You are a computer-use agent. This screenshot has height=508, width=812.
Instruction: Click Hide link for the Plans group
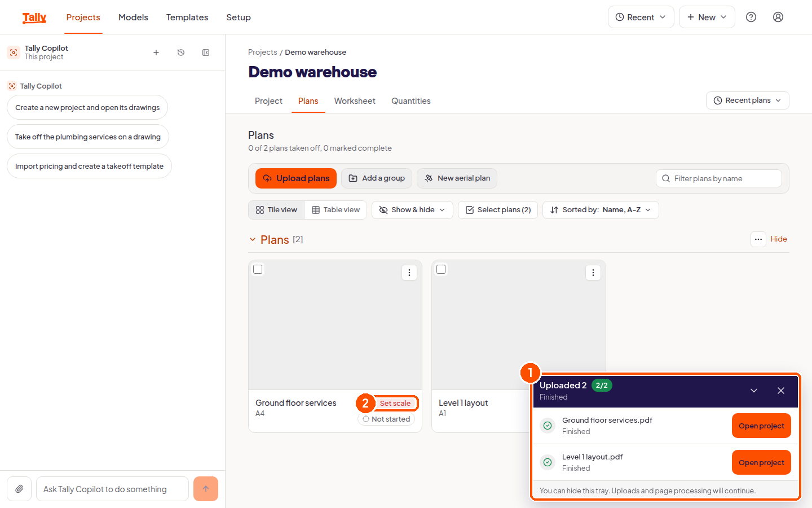[779, 239]
